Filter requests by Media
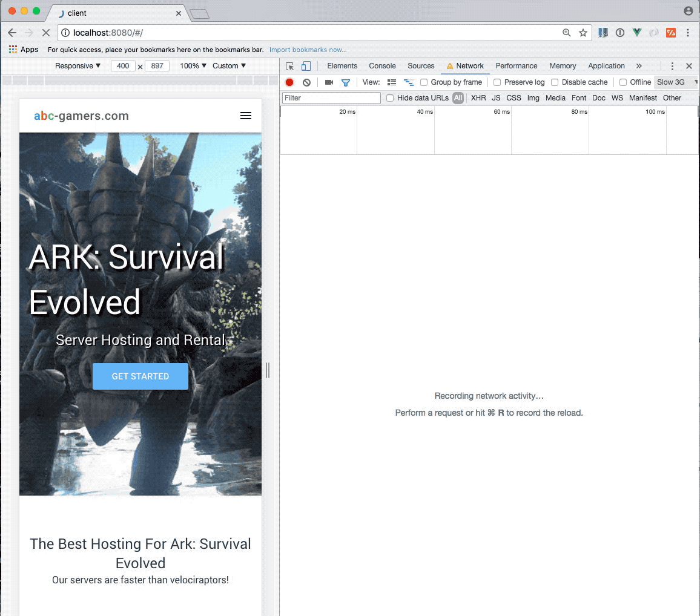Image resolution: width=700 pixels, height=616 pixels. 555,97
